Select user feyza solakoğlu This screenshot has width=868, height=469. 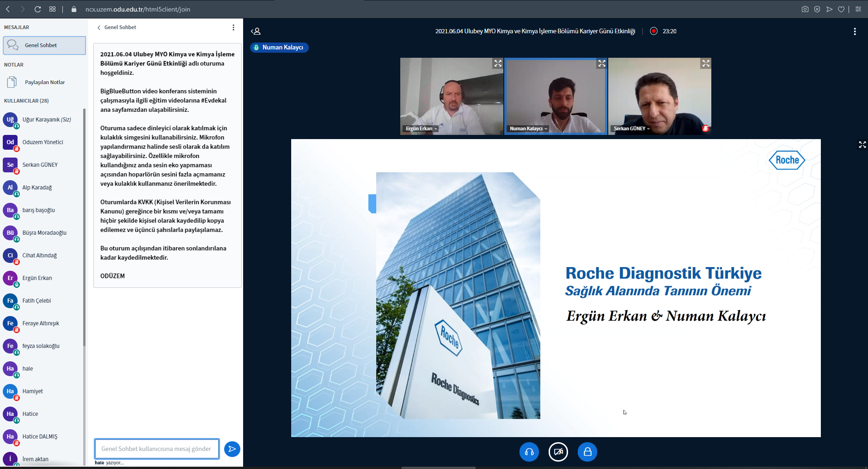click(x=43, y=346)
